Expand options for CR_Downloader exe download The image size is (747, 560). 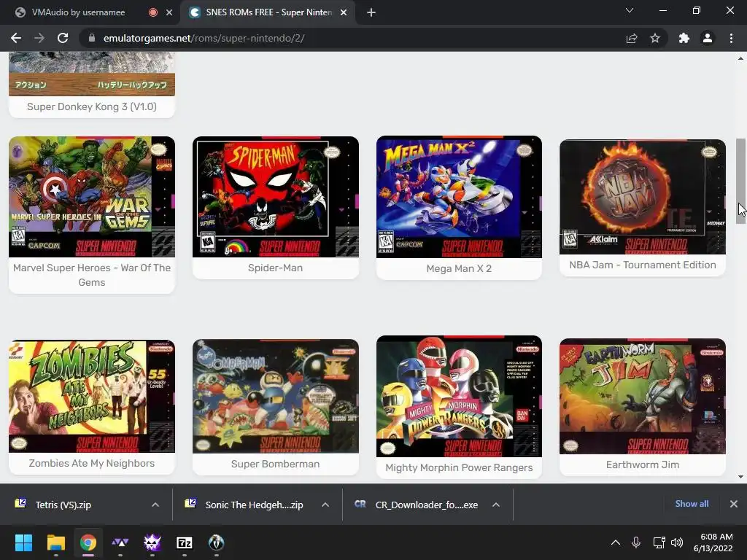pyautogui.click(x=496, y=505)
